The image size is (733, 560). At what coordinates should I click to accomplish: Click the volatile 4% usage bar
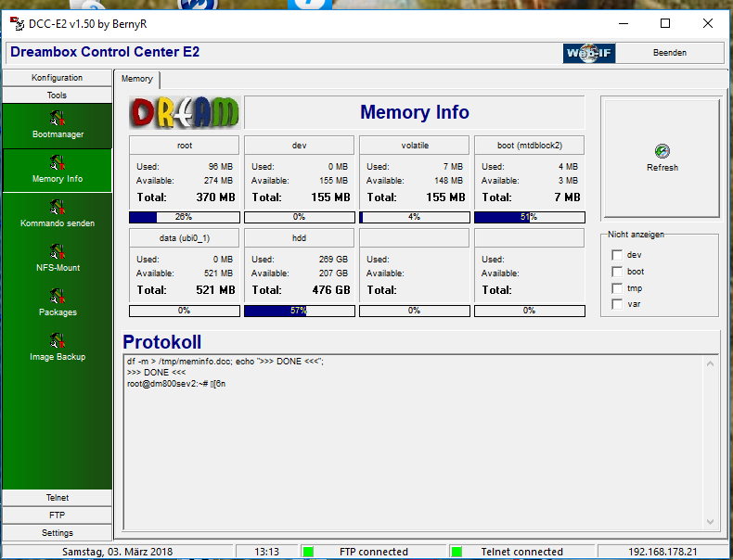tap(414, 217)
